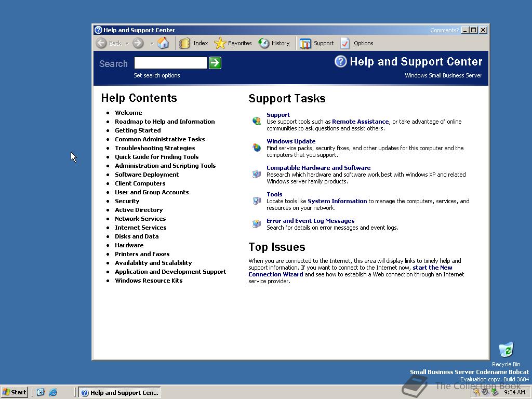
Task: Open Application and Development Support topic
Action: coord(170,271)
